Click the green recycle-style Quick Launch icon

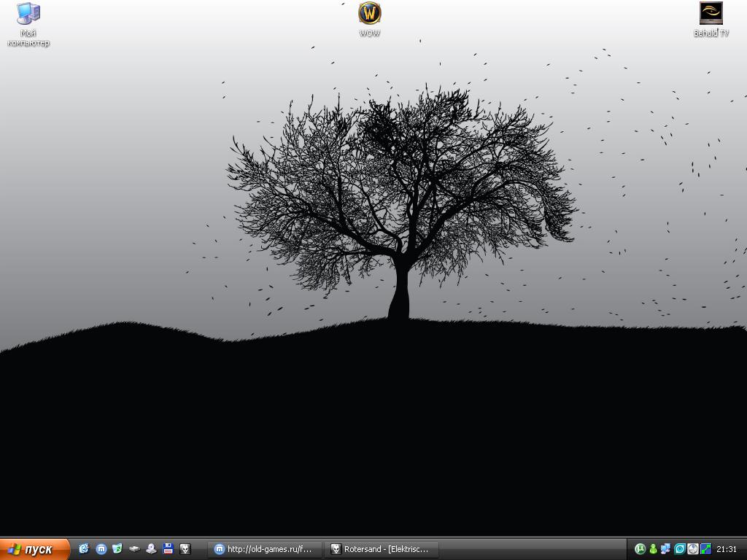click(x=117, y=549)
